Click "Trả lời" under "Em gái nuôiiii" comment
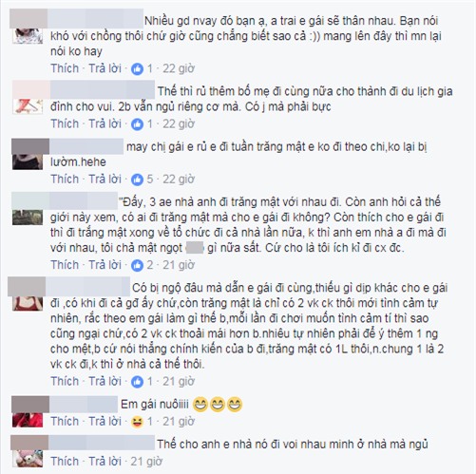476x474 pixels. (x=105, y=422)
